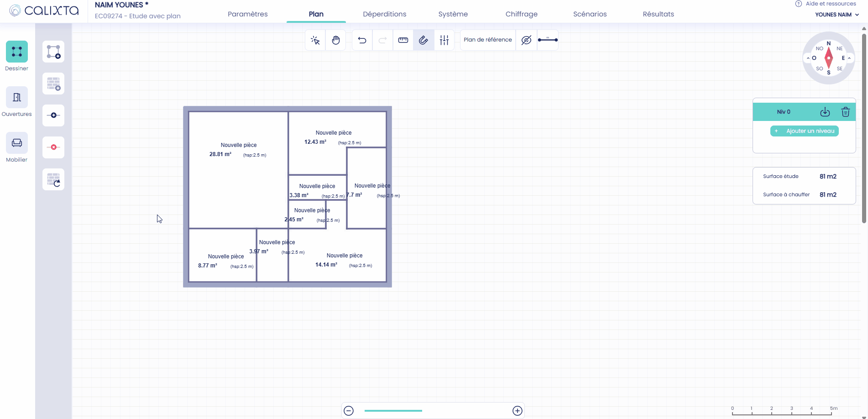Download the Niv 0 level
This screenshot has width=868, height=419.
click(825, 112)
